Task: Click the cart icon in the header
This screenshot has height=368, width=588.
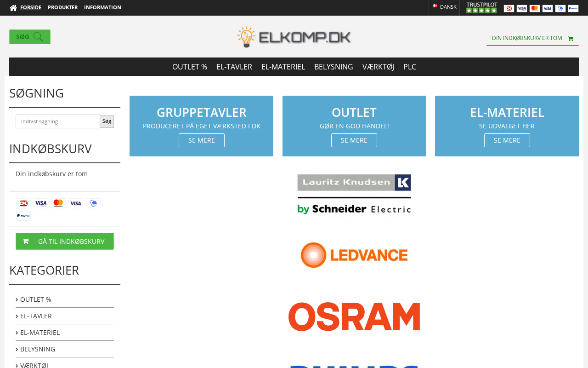Action: pos(571,39)
